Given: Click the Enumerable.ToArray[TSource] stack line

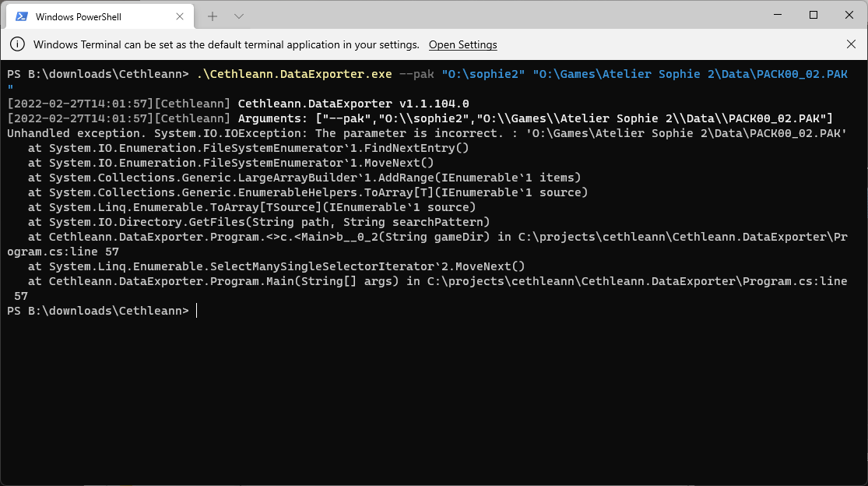Looking at the screenshot, I should (x=252, y=207).
